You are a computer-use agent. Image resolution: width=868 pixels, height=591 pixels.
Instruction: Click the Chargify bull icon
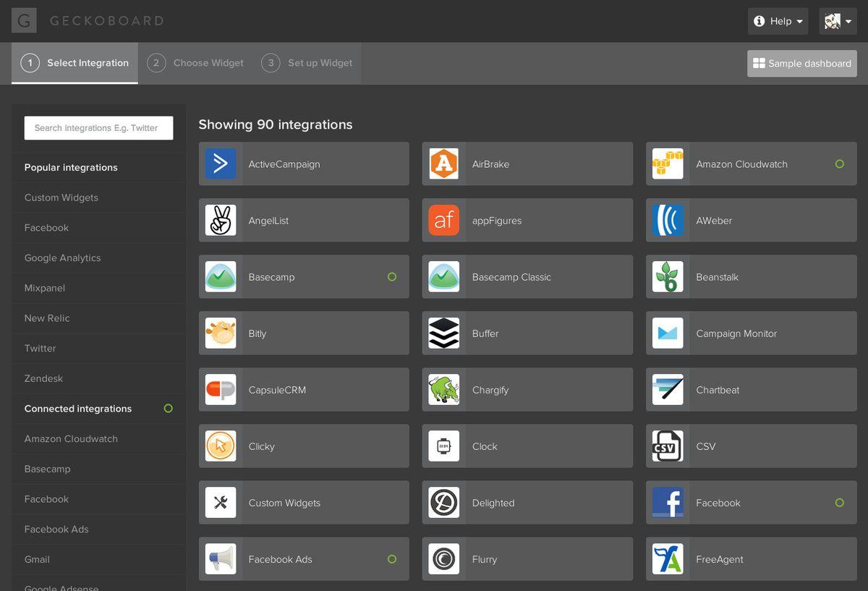[x=444, y=390]
